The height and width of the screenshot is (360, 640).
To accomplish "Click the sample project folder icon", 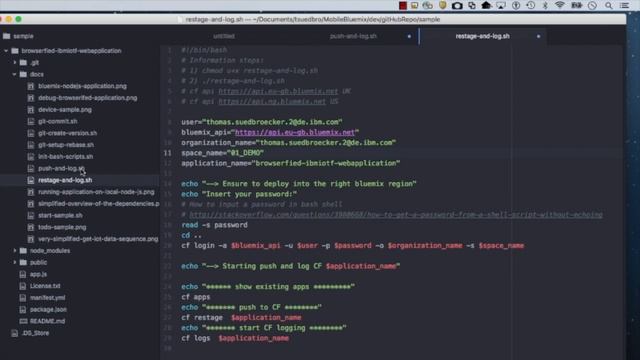I will tap(7, 36).
